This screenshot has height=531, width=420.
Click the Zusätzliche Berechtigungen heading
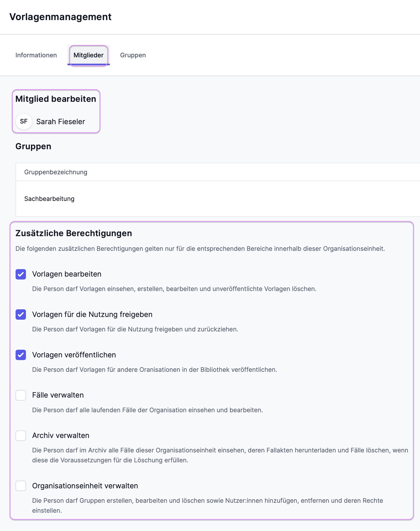[x=74, y=233]
